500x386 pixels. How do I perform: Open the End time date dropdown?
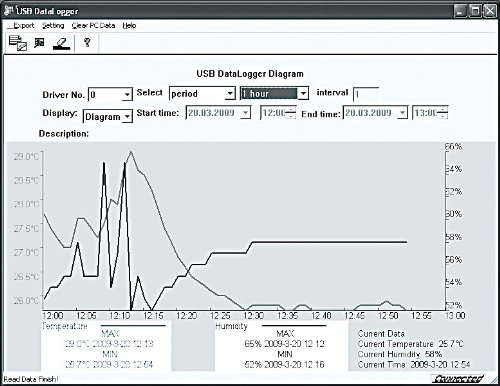[402, 113]
